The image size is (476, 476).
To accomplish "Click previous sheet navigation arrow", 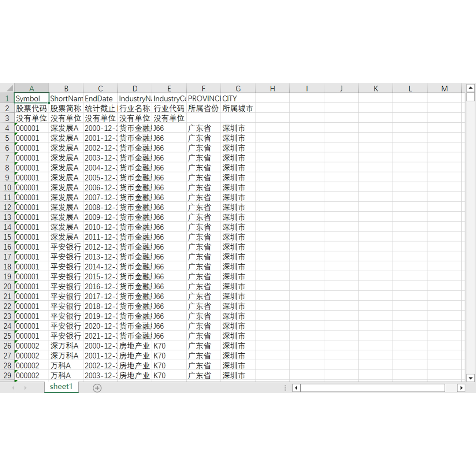I will click(13, 388).
